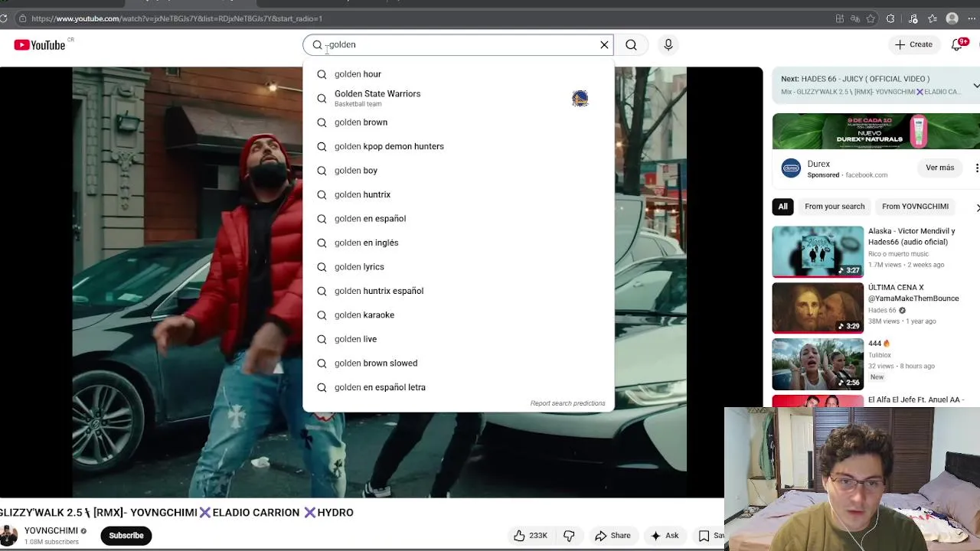Click the Durex advertiser logo
Viewport: 980px width, 551px height.
point(791,168)
